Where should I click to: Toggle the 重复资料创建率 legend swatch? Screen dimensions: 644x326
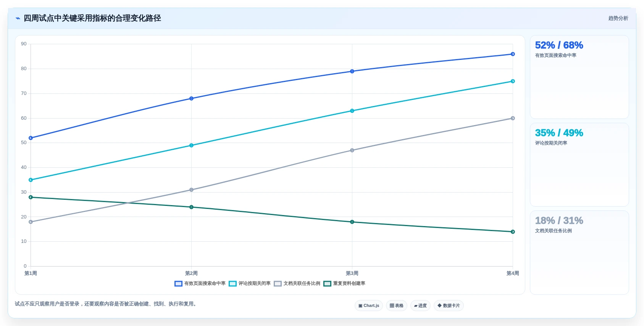[327, 284]
